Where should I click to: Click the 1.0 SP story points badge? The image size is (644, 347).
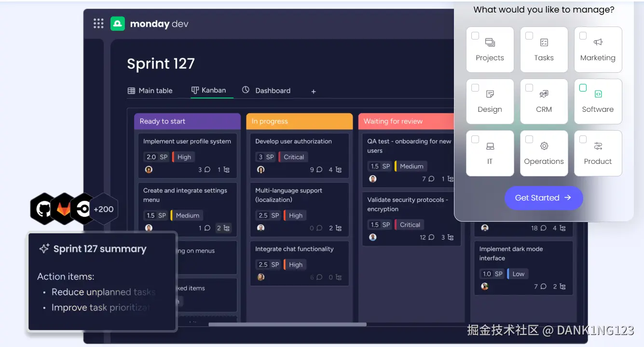(493, 274)
